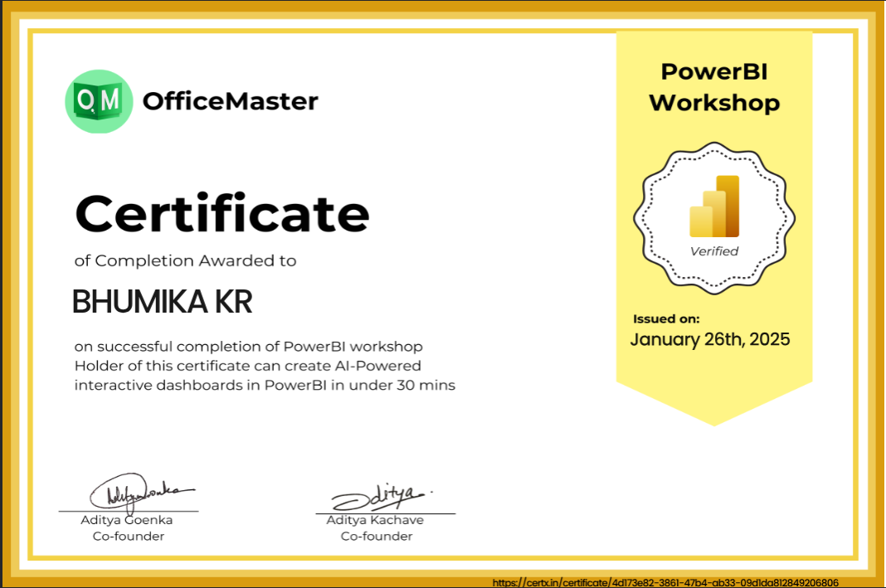886x588 pixels.
Task: Click the PowerBI Workshop banner title
Action: tap(714, 87)
